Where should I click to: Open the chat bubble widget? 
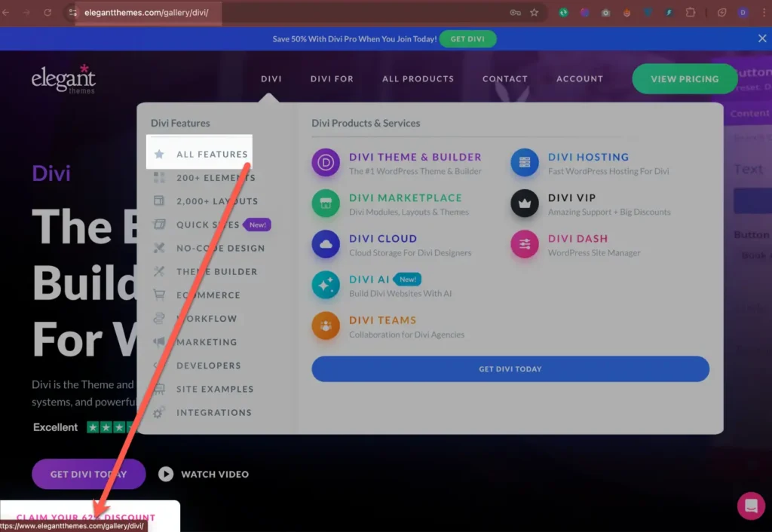pyautogui.click(x=751, y=506)
